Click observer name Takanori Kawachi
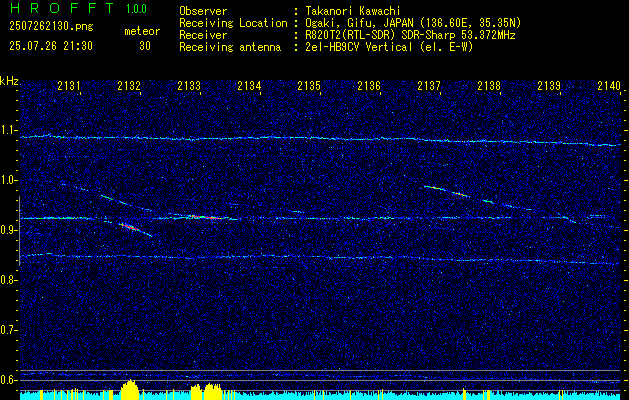629x400 pixels. [x=351, y=11]
